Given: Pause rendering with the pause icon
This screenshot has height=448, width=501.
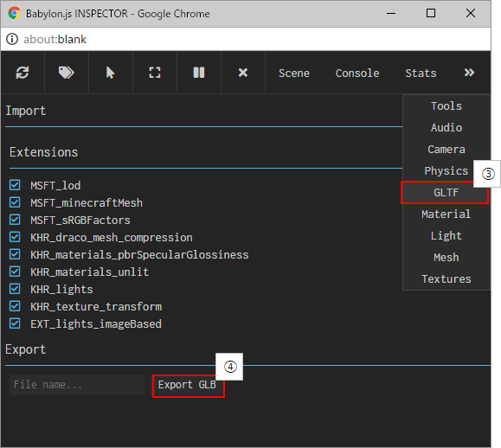Looking at the screenshot, I should tap(199, 73).
